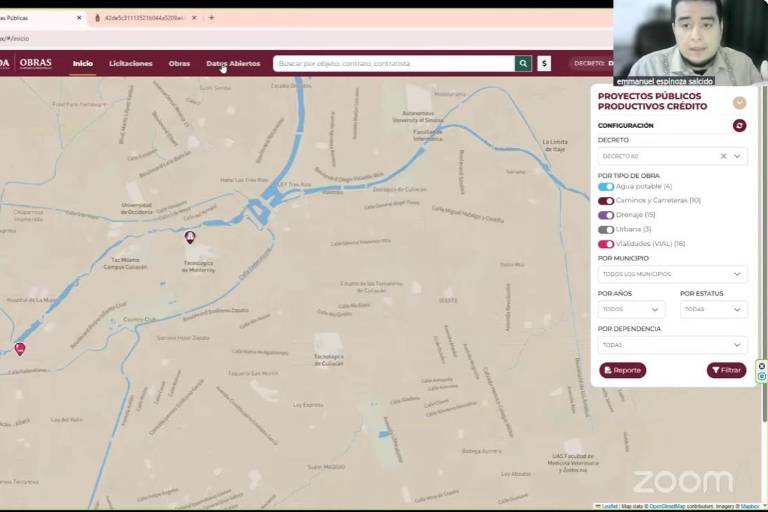The height and width of the screenshot is (512, 768).
Task: Click the small X widget at the panel edge
Action: click(x=762, y=366)
